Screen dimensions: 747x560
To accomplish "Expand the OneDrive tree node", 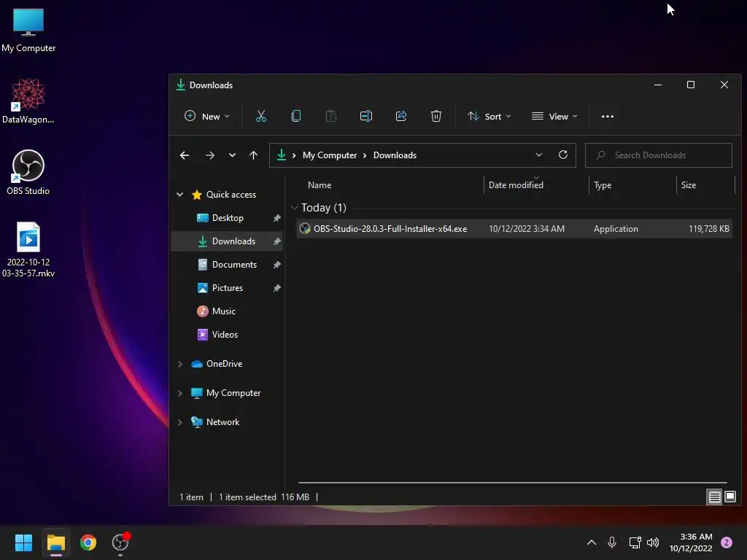I will [x=179, y=364].
